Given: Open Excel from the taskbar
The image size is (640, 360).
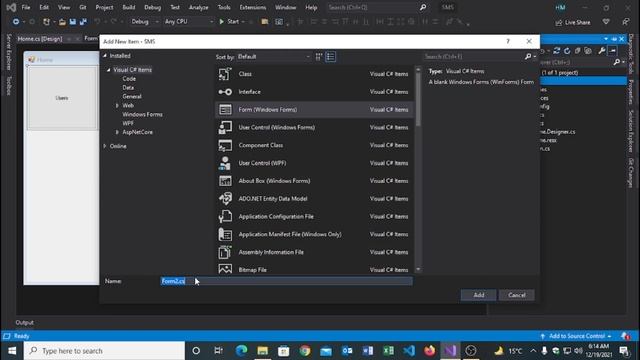Looking at the screenshot, I should tap(388, 351).
